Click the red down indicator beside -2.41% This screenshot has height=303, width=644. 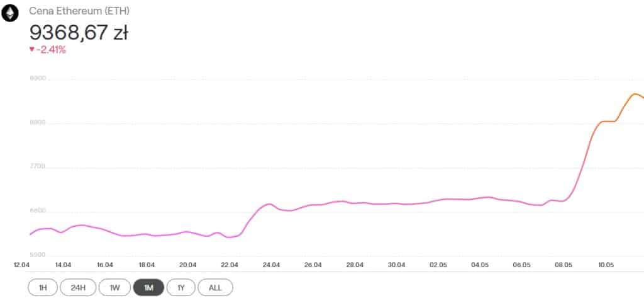[31, 50]
